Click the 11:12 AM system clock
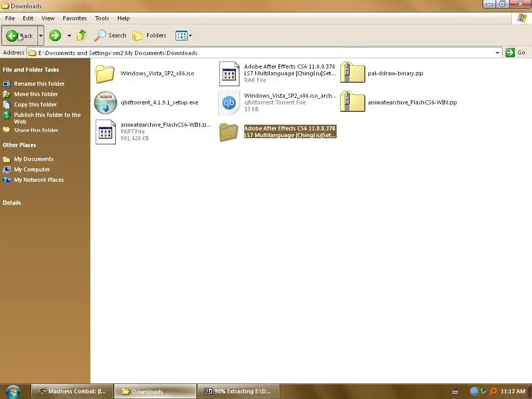The width and height of the screenshot is (532, 399). point(513,392)
